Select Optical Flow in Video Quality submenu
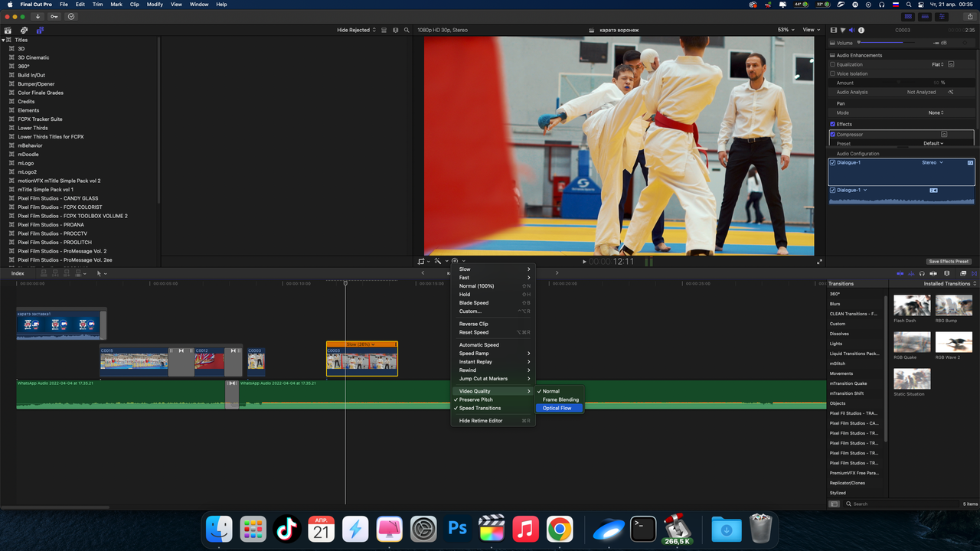The height and width of the screenshot is (551, 980). coord(557,408)
